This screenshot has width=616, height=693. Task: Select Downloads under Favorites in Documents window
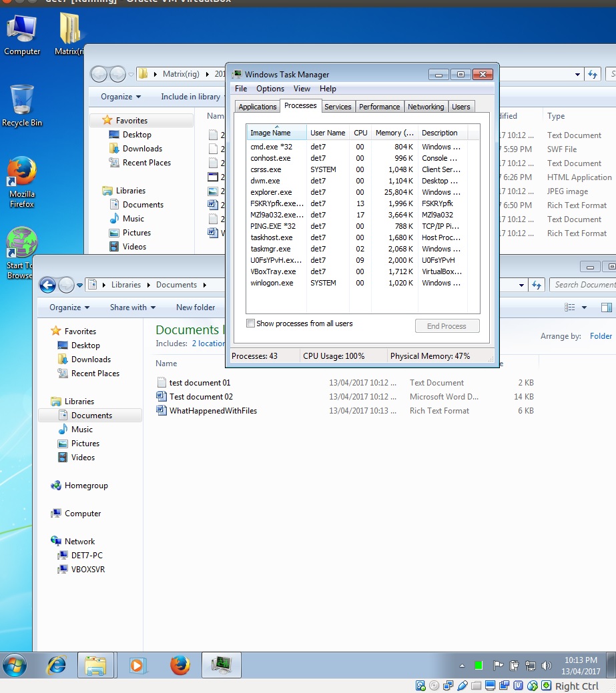coord(91,360)
